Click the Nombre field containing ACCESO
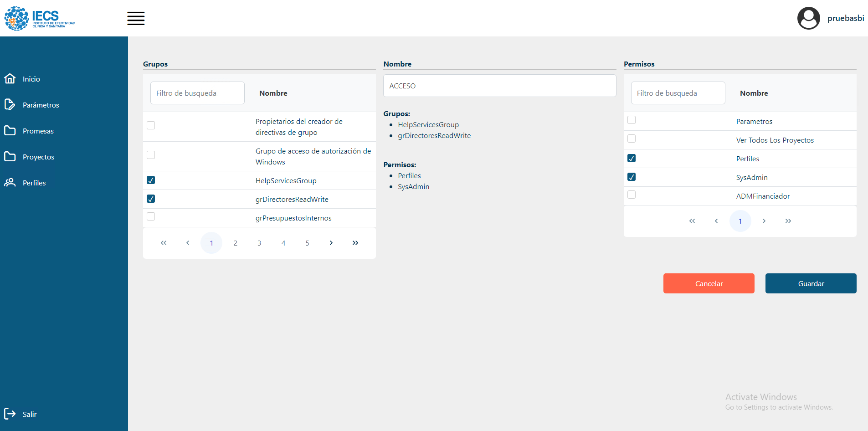The height and width of the screenshot is (431, 868). coord(499,86)
